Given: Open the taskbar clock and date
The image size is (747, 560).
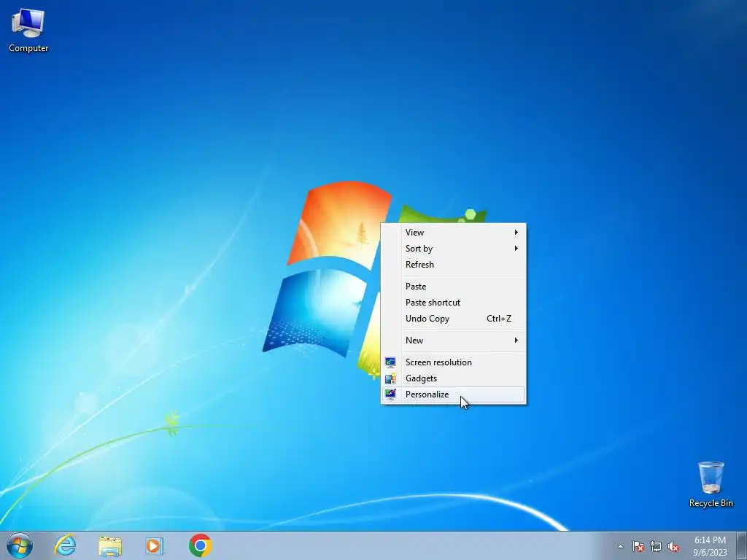Looking at the screenshot, I should pyautogui.click(x=710, y=546).
